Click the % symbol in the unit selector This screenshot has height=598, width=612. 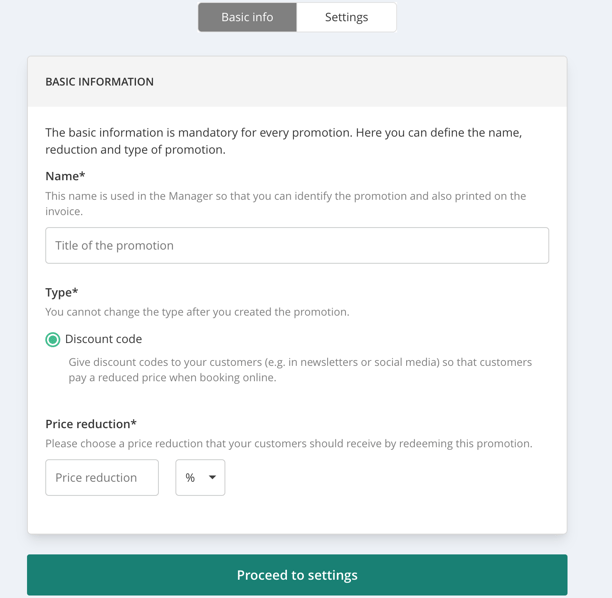190,478
